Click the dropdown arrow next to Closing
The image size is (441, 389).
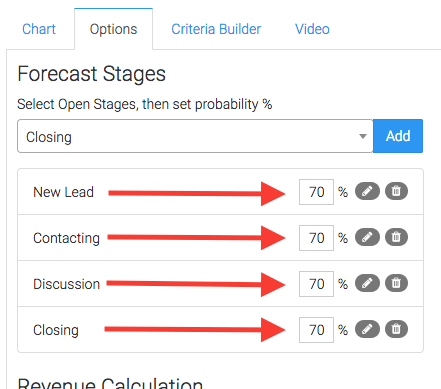click(x=363, y=136)
